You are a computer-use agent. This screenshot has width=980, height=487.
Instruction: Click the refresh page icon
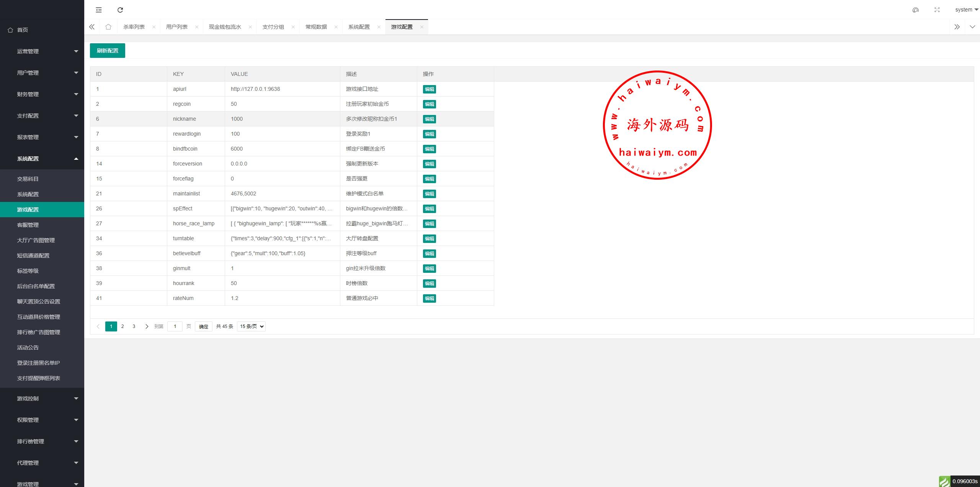120,10
